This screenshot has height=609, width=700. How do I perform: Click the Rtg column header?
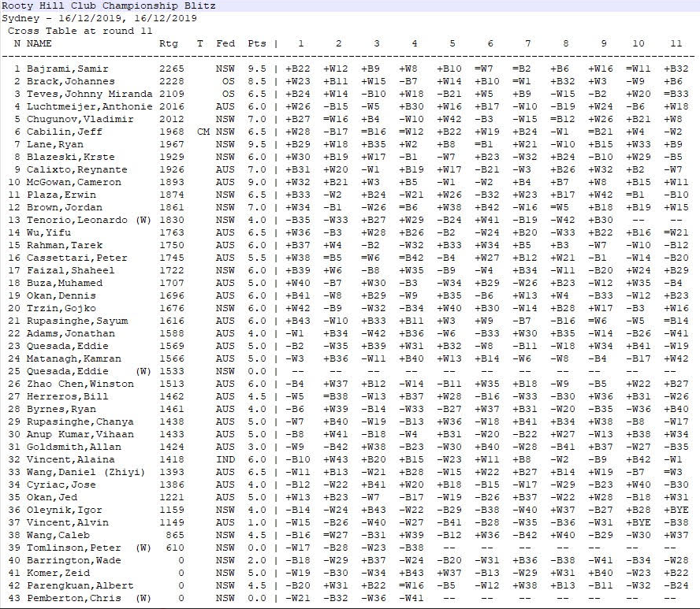coord(168,44)
